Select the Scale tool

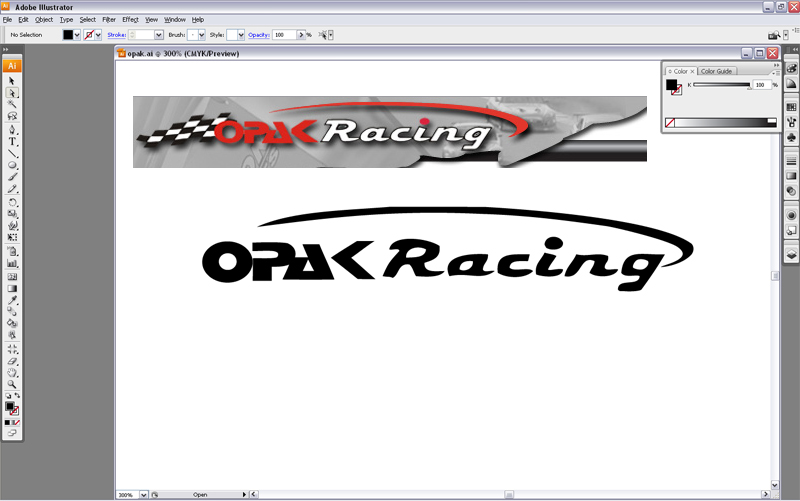pos(12,214)
